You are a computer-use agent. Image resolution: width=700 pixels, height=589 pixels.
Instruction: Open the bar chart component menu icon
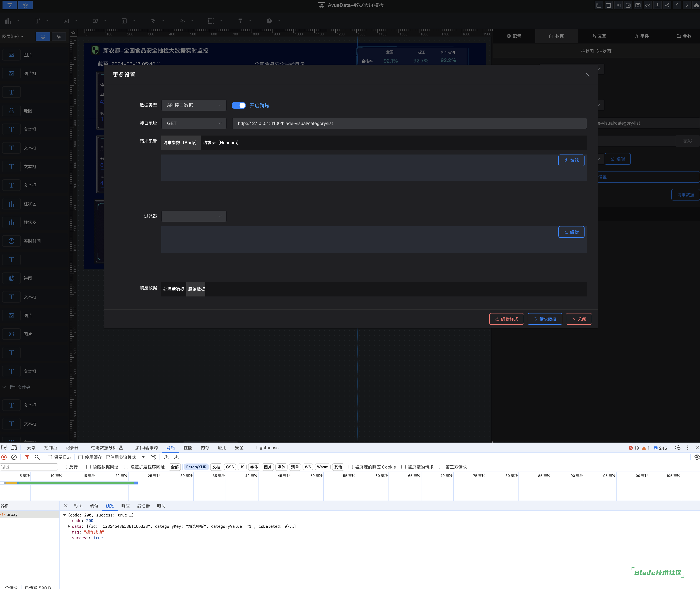point(8,21)
